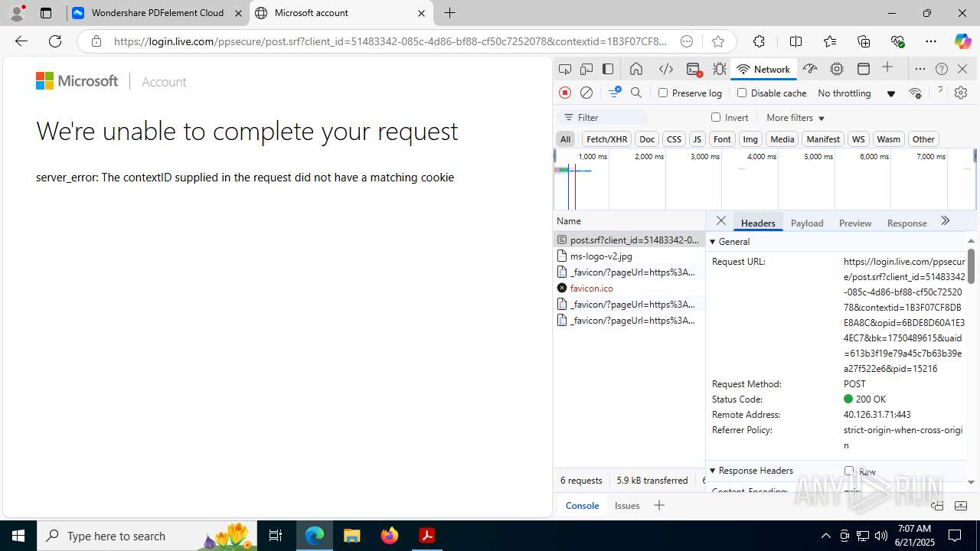Screen dimensions: 980x551
Task: Open File Explorer from the taskbar
Action: 352,536
